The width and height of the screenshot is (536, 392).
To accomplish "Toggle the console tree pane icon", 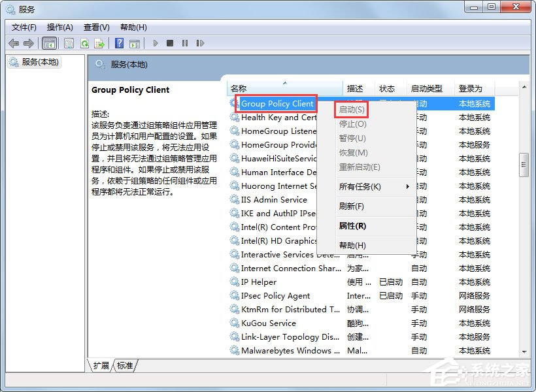I will click(49, 43).
